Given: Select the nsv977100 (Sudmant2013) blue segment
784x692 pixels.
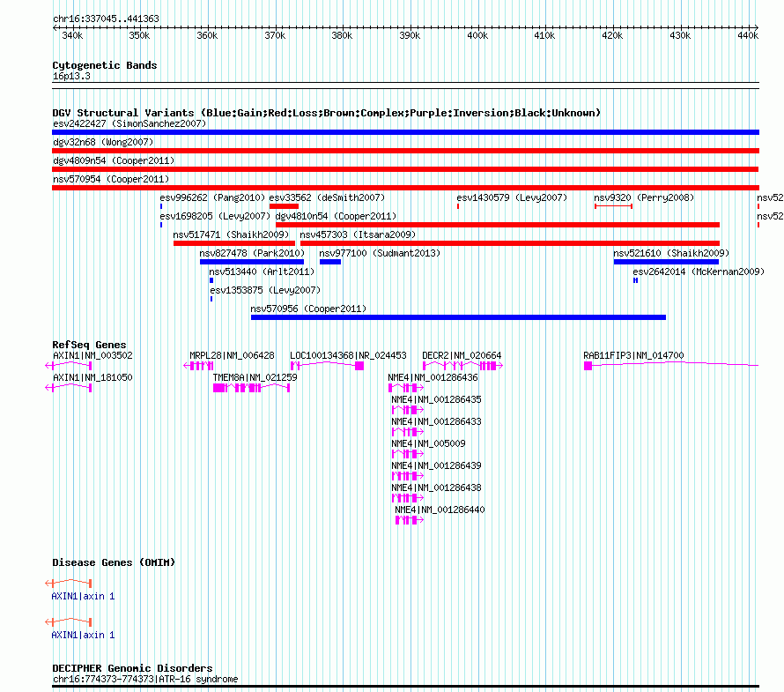Looking at the screenshot, I should click(329, 262).
